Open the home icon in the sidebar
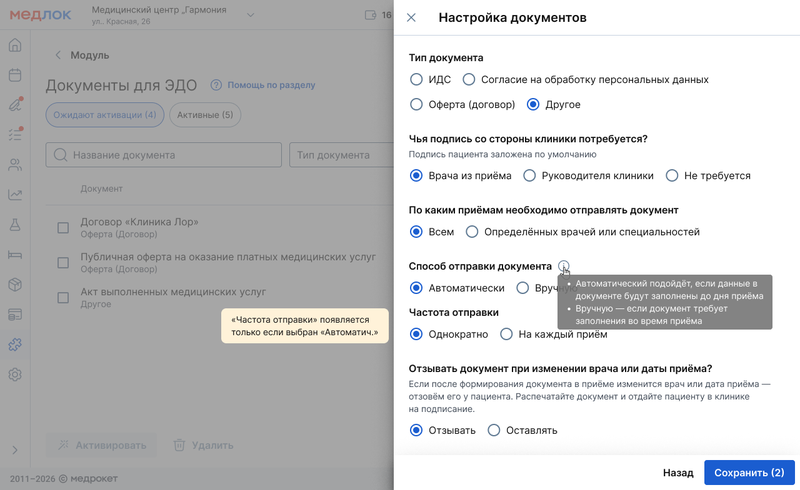Screen dimensions: 800x490 (15, 45)
